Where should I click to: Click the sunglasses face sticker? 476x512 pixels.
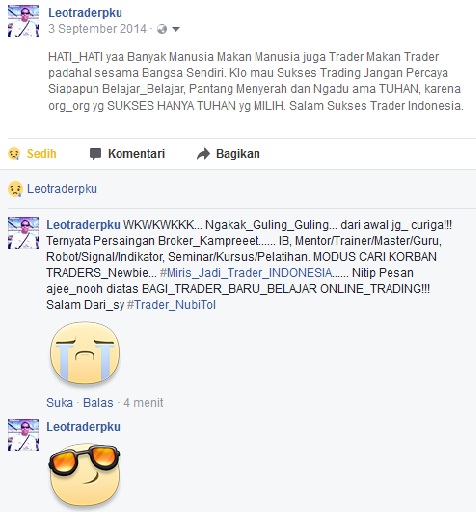tap(85, 477)
